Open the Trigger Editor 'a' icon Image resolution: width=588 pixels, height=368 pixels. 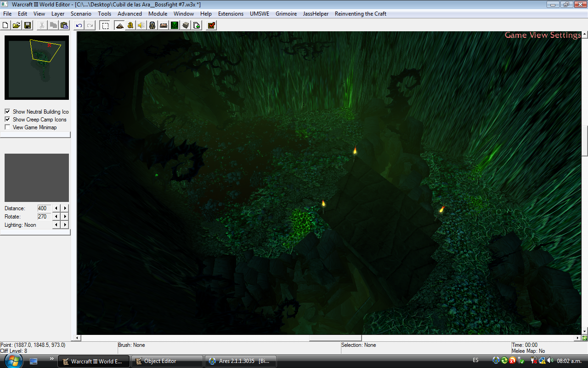(130, 25)
